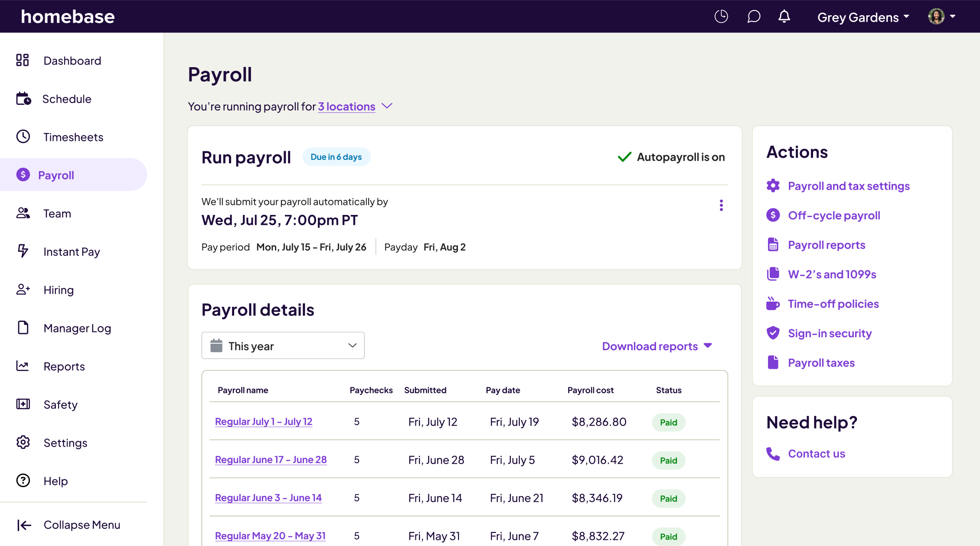
Task: Click the Submitted column header
Action: coord(425,390)
